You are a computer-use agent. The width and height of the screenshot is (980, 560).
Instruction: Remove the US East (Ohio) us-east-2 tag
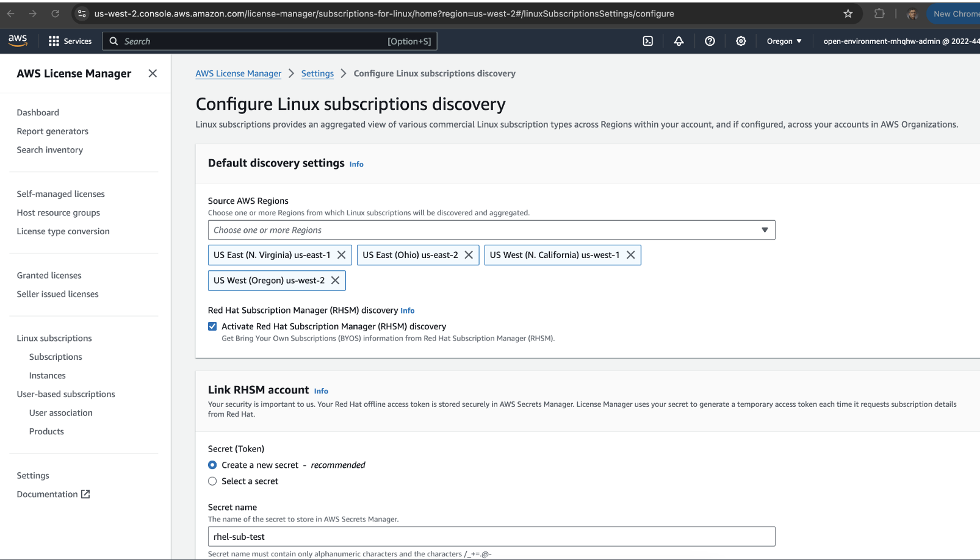pos(469,255)
